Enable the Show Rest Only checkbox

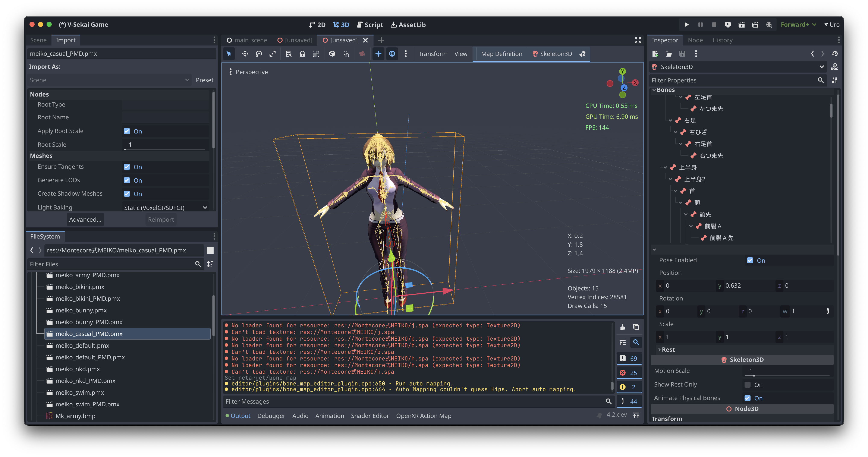click(x=747, y=385)
